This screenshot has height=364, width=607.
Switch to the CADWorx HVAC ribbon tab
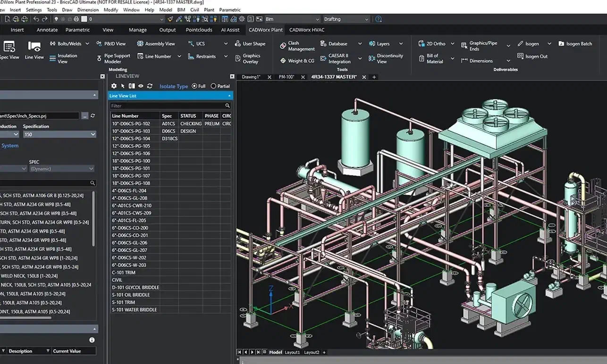[307, 30]
